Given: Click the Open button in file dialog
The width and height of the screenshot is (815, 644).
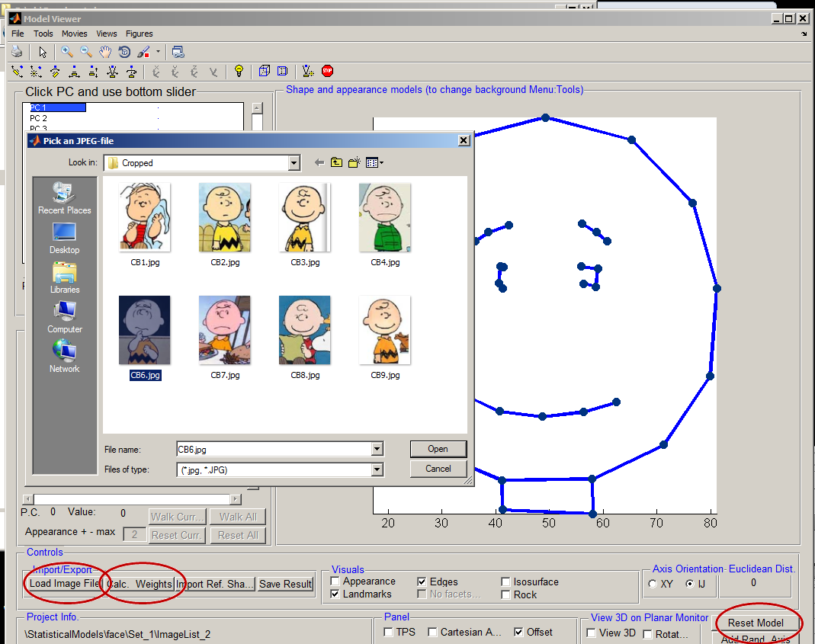Looking at the screenshot, I should pos(438,449).
